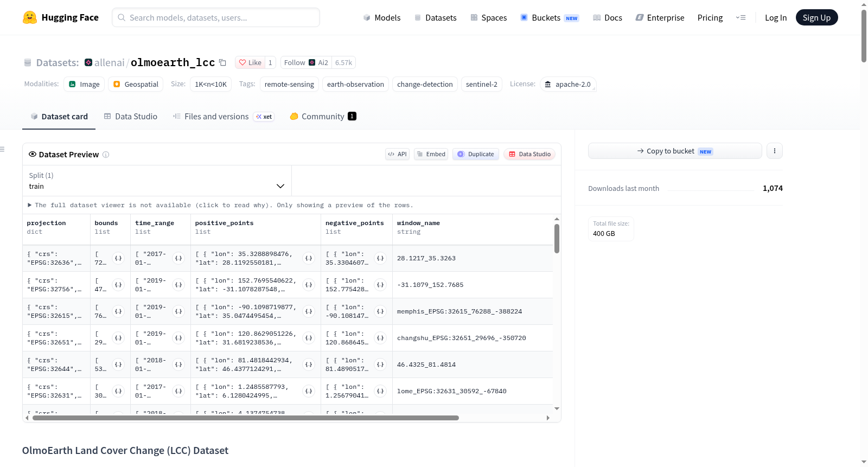Screen dimensions: 868x467
Task: Select the Dataset card tab
Action: point(59,117)
